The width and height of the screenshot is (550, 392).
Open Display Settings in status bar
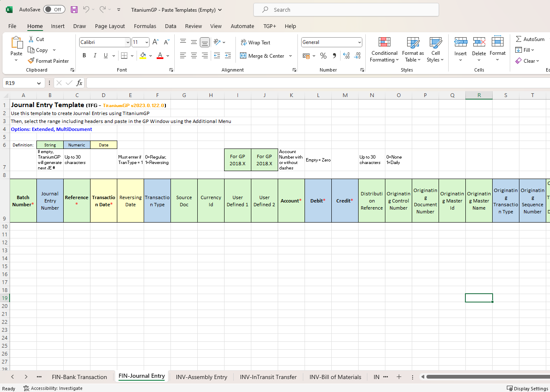click(x=528, y=388)
